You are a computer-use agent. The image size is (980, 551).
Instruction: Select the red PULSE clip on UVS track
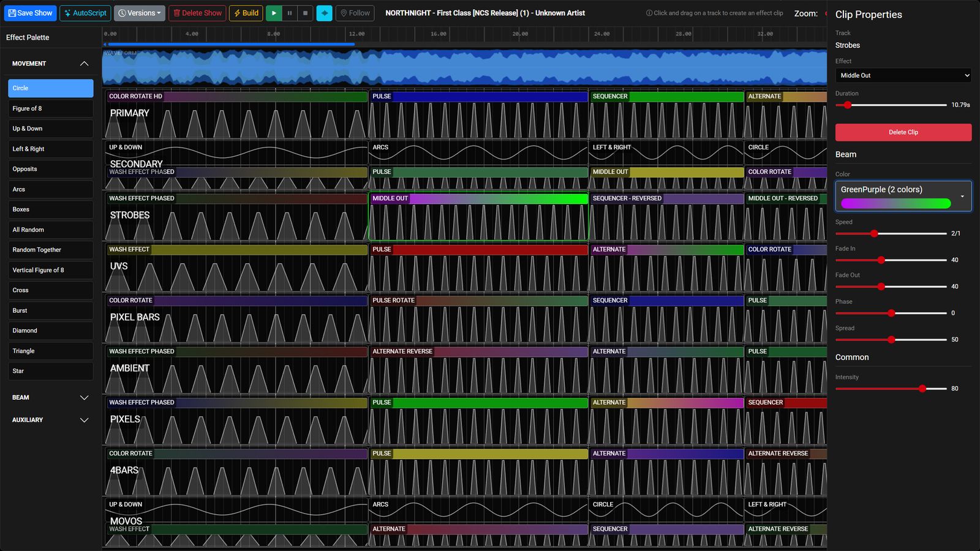coord(478,268)
